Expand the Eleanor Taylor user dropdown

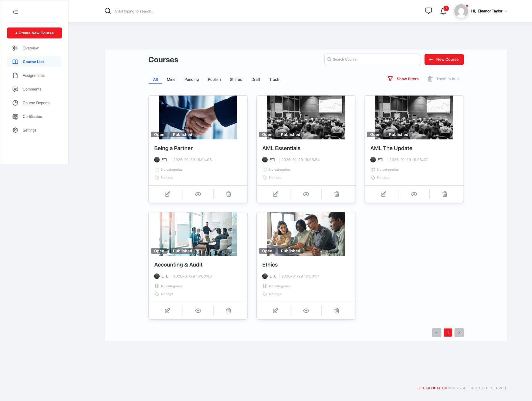coord(506,11)
